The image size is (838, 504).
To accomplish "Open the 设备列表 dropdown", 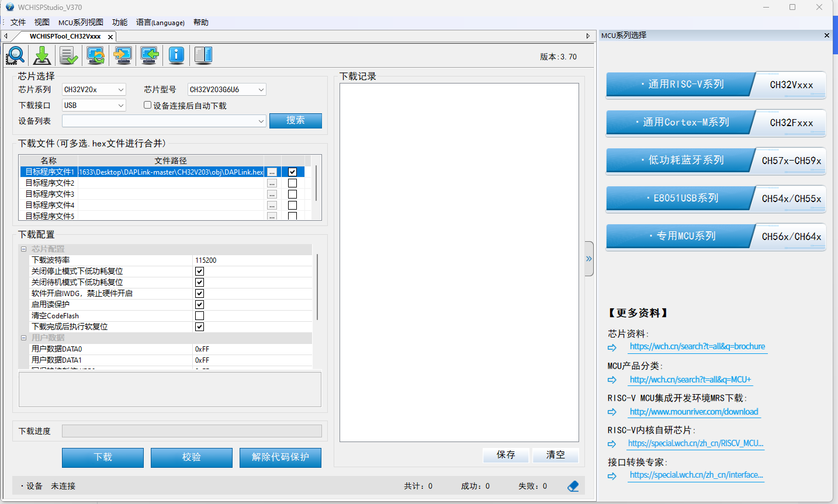I will tap(164, 121).
